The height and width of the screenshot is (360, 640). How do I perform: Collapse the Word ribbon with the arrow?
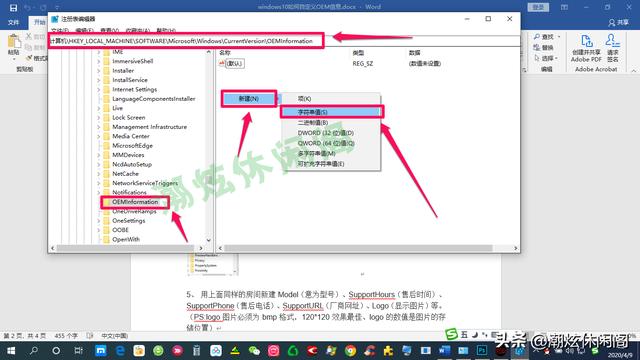tap(633, 70)
